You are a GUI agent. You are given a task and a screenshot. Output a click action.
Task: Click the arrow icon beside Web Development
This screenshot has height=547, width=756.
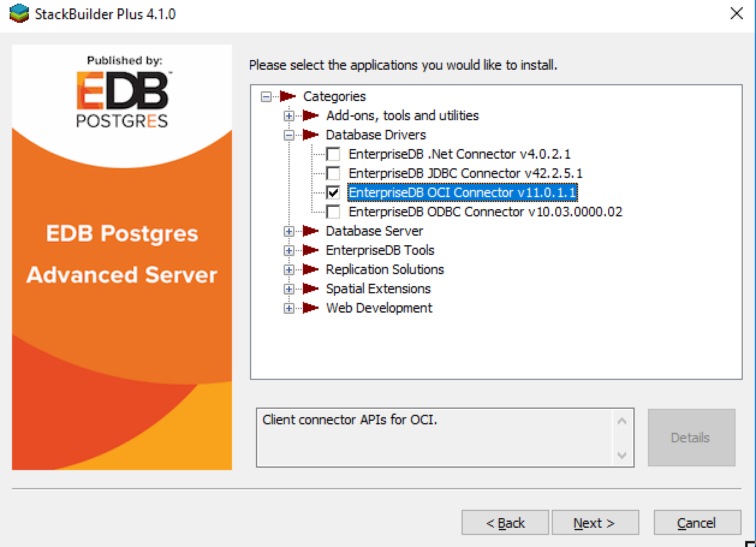click(311, 308)
